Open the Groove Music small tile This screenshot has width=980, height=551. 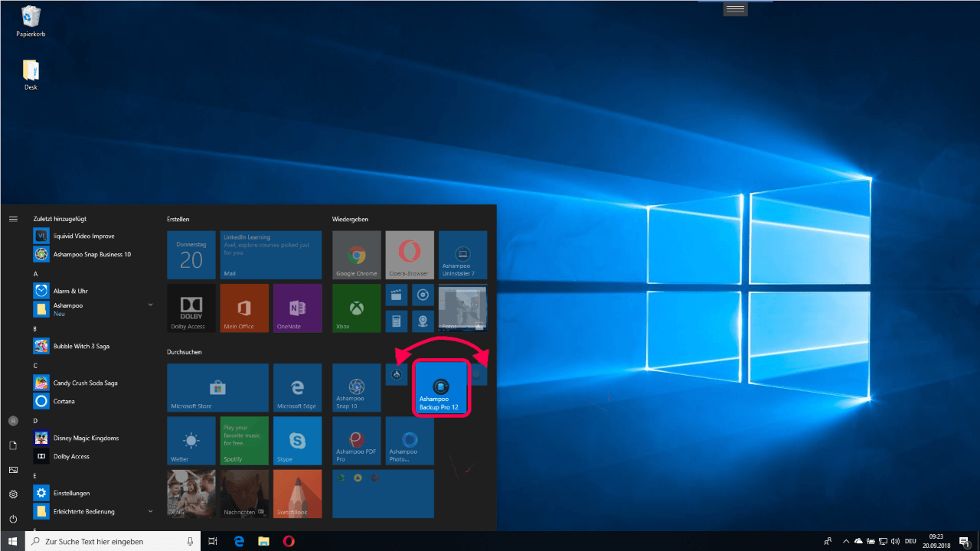[423, 295]
